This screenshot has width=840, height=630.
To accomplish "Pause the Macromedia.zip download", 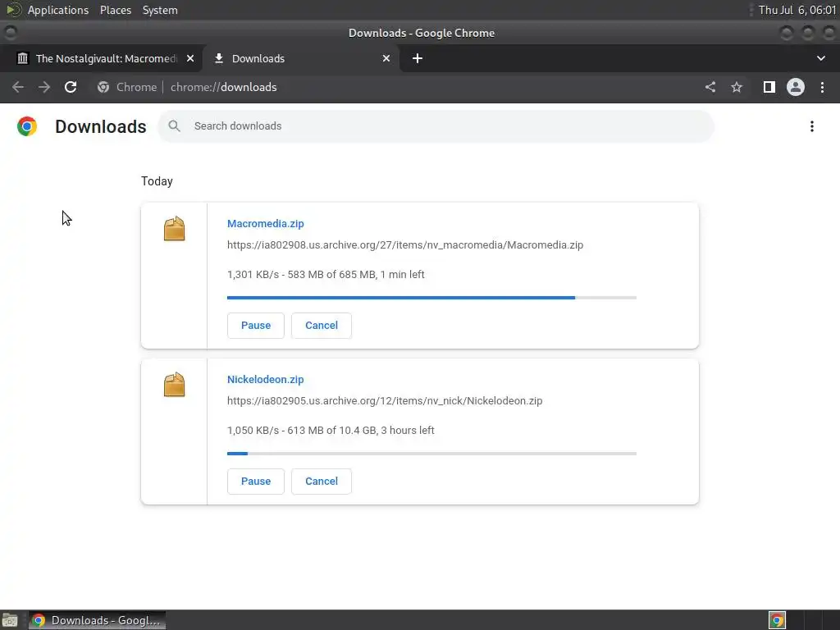I will (x=256, y=325).
